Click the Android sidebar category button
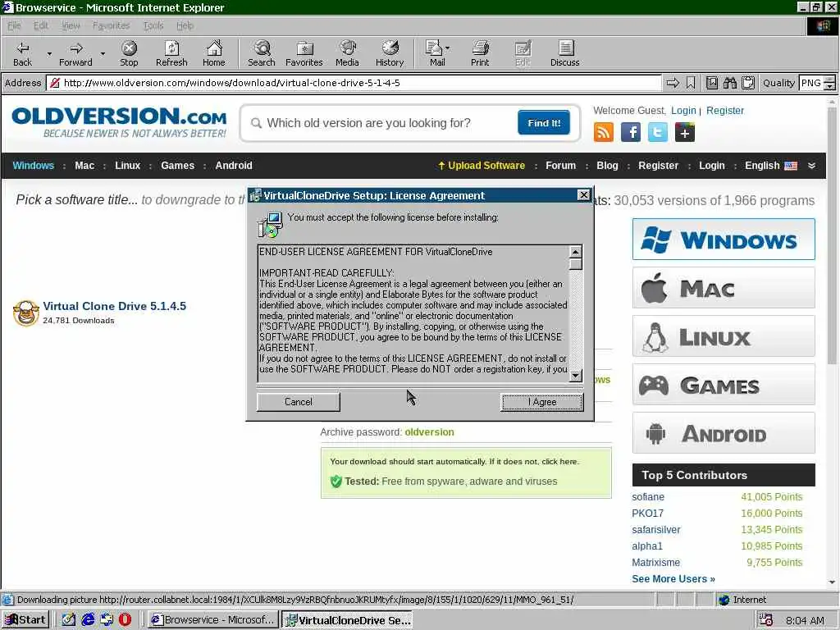The image size is (840, 630). [724, 433]
